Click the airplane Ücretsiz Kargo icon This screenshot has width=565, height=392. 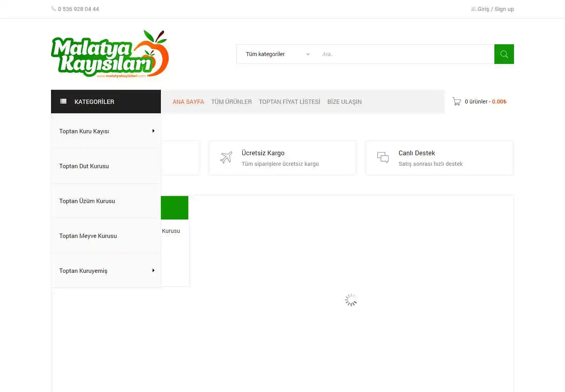pyautogui.click(x=226, y=158)
